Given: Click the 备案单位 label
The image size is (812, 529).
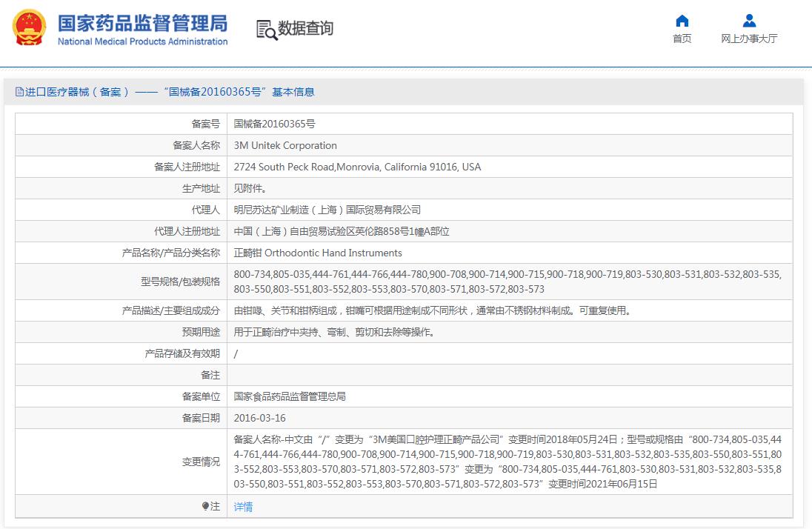Looking at the screenshot, I should (x=201, y=397).
